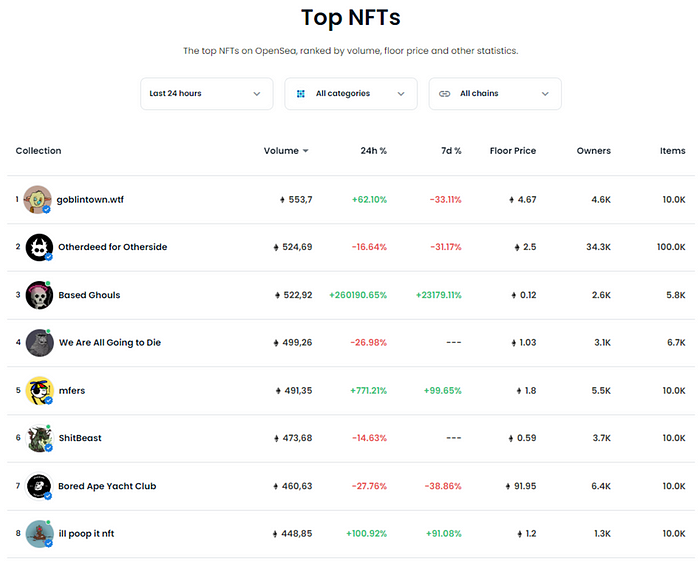Click the verified badge on Bored Ape Yacht Club
The height and width of the screenshot is (562, 700).
(48, 496)
